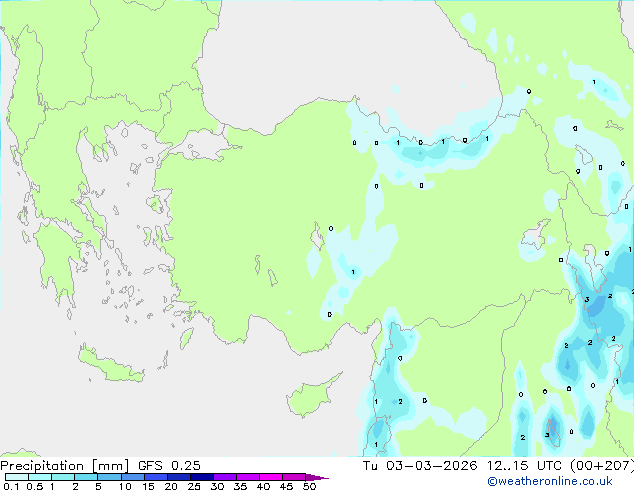Click the 15–20 mm legend color box
Image resolution: width=634 pixels, height=490 pixels.
(156, 477)
